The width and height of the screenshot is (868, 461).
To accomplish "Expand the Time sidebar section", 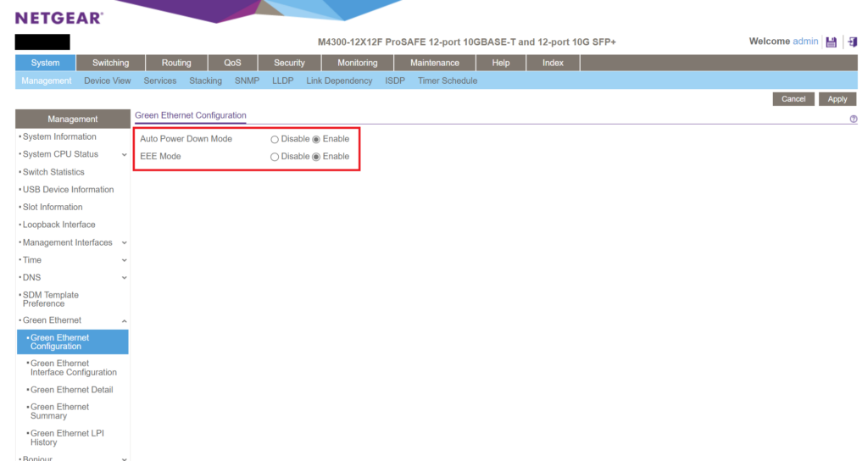I will [x=125, y=260].
